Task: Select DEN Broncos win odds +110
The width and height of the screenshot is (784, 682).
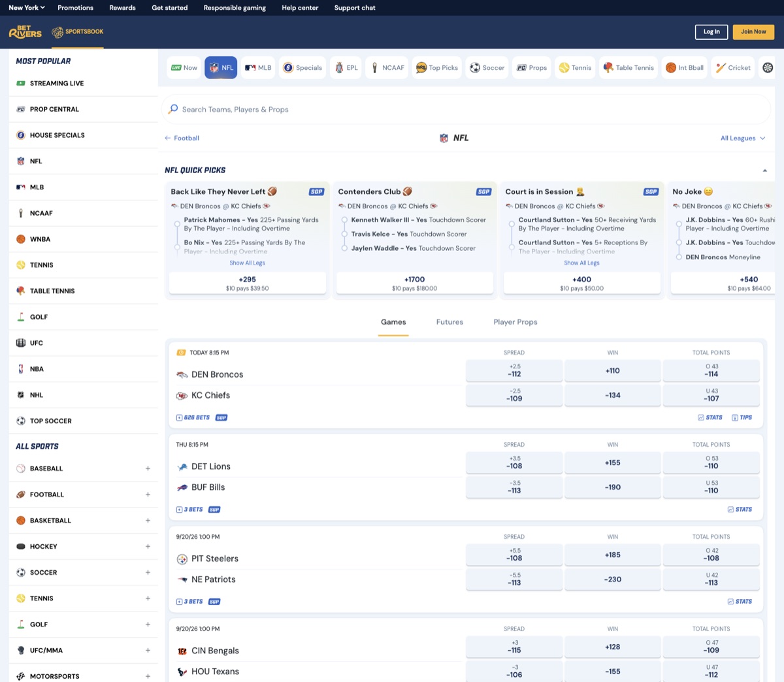Action: pos(612,370)
